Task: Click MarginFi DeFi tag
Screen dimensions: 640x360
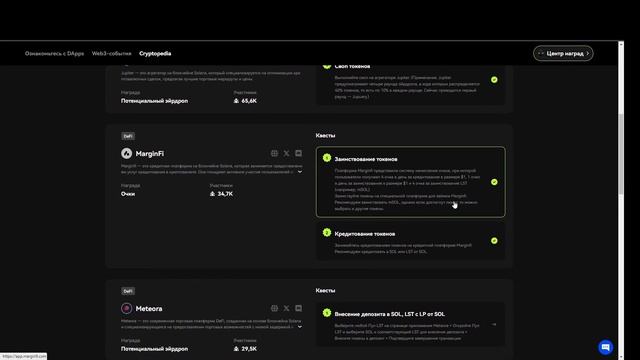Action: (x=128, y=136)
